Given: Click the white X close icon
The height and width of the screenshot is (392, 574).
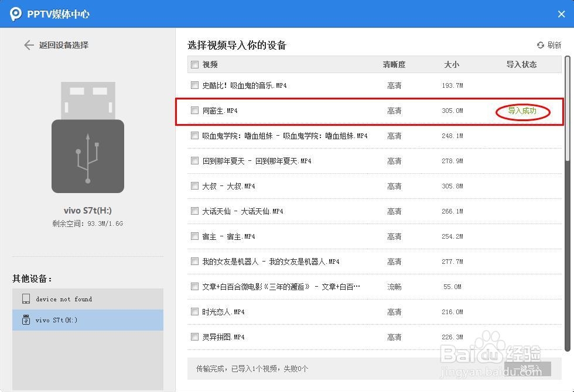Looking at the screenshot, I should pyautogui.click(x=561, y=14).
